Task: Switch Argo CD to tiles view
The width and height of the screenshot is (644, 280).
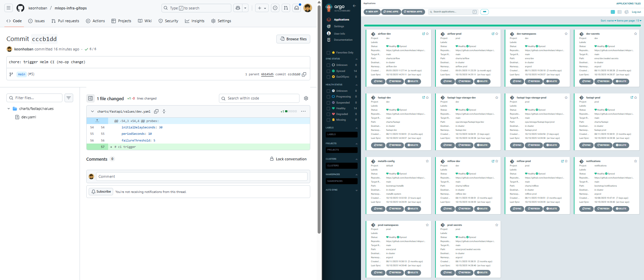Action: click(x=613, y=12)
